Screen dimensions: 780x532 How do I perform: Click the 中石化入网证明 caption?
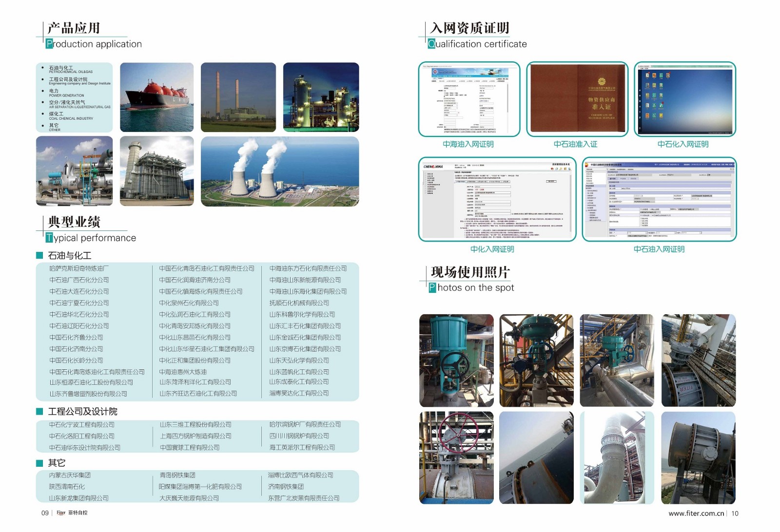coord(682,144)
